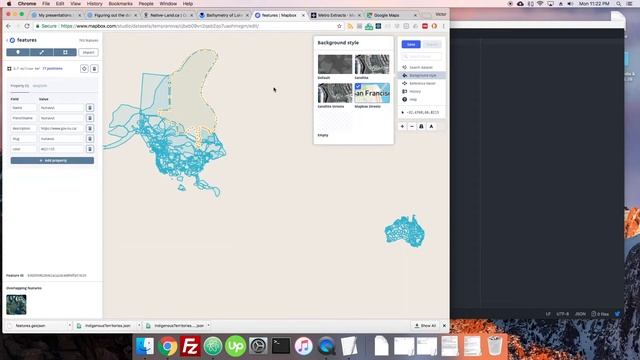
Task: Close the Chrome downloads bar
Action: (444, 326)
